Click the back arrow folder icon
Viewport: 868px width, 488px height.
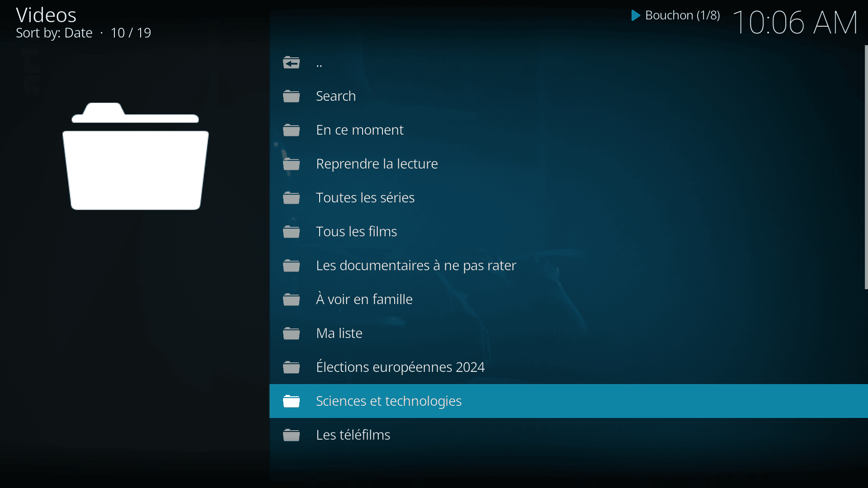coord(291,62)
